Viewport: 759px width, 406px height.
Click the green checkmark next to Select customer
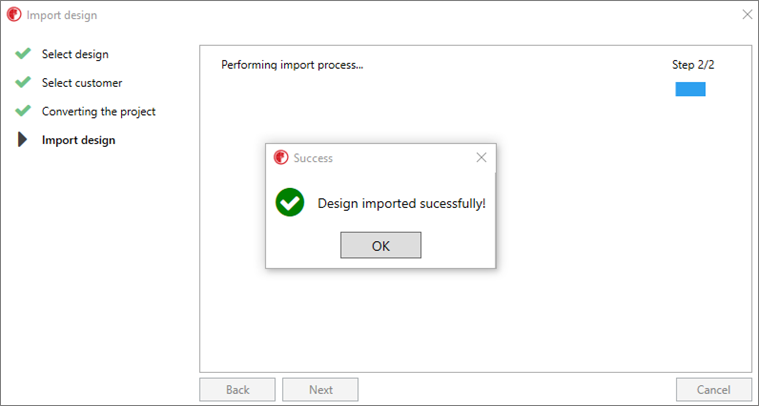[23, 82]
